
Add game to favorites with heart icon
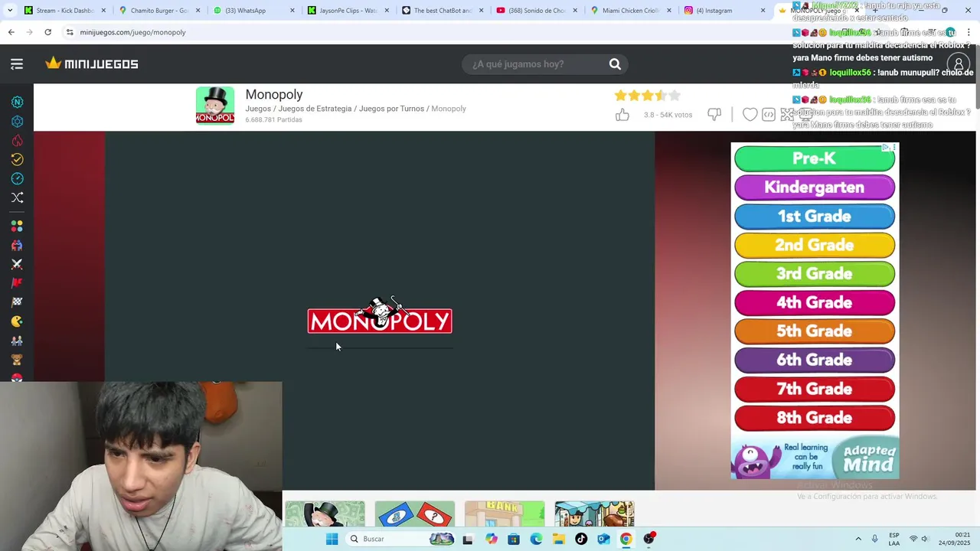(750, 115)
